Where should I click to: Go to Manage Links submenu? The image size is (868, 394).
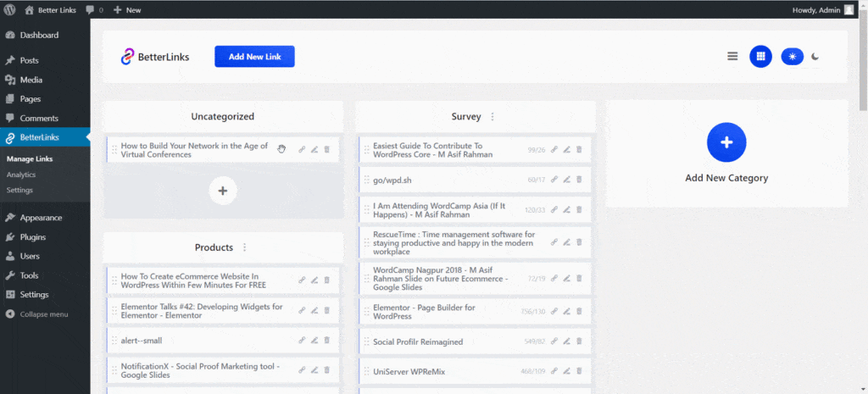click(30, 158)
